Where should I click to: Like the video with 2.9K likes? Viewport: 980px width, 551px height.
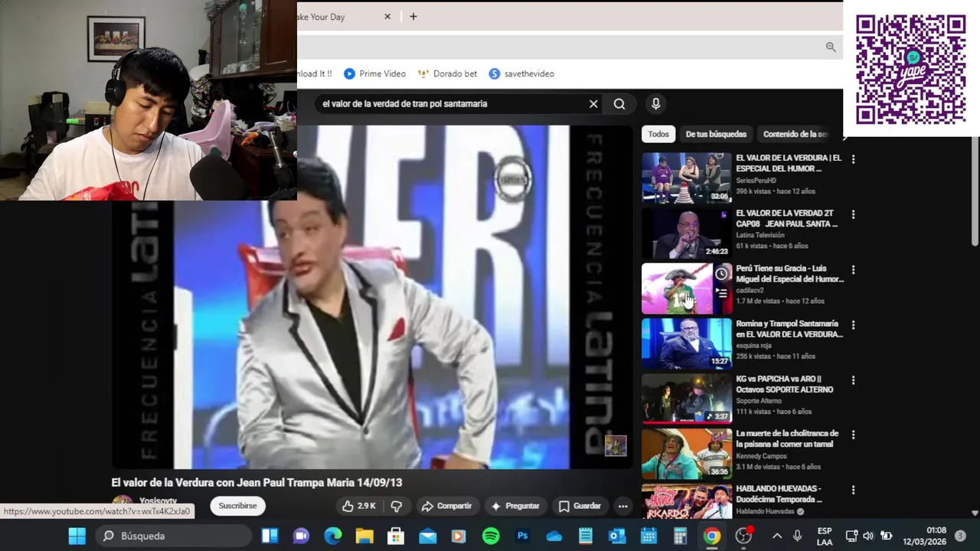point(359,506)
